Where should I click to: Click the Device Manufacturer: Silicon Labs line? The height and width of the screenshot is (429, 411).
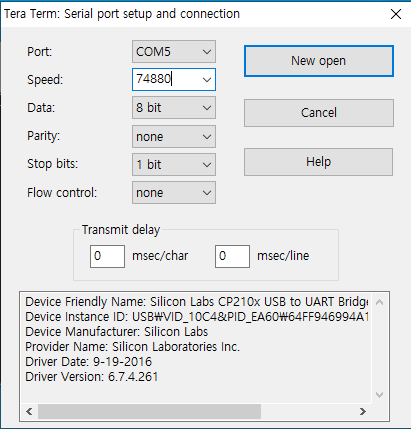pos(117,332)
